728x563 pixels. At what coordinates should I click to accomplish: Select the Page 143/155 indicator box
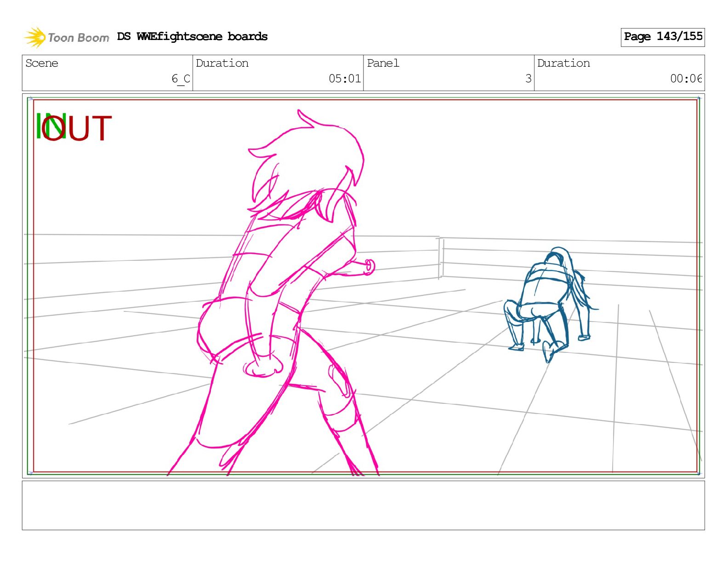pos(662,37)
